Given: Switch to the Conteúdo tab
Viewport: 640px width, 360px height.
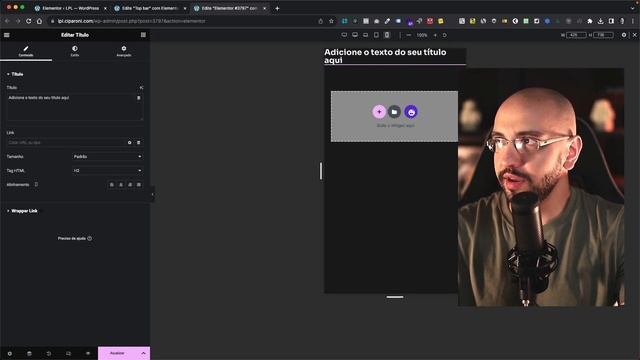Looking at the screenshot, I should (26, 51).
